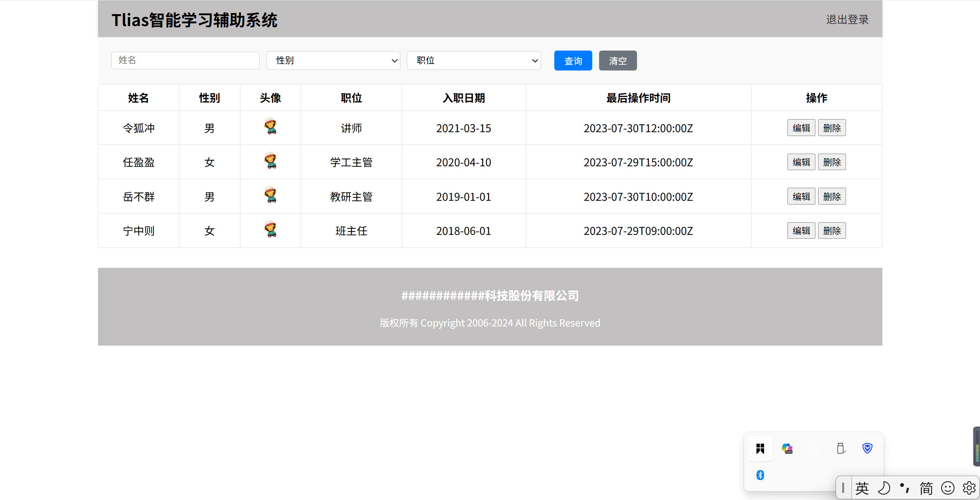Open the IME settings gear icon
The image size is (980, 500).
coord(969,488)
